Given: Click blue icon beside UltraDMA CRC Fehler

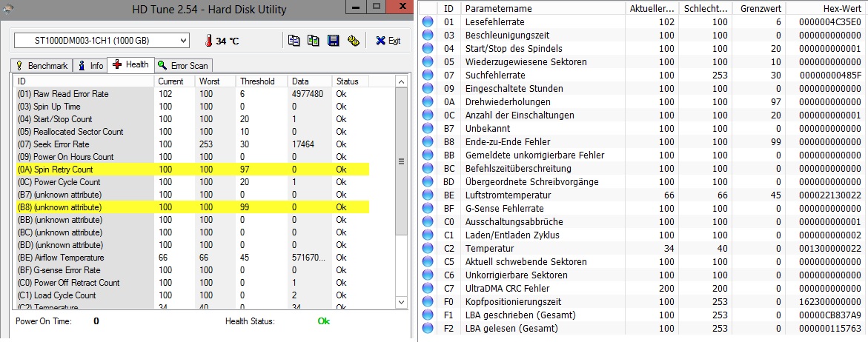Looking at the screenshot, I should 427,289.
